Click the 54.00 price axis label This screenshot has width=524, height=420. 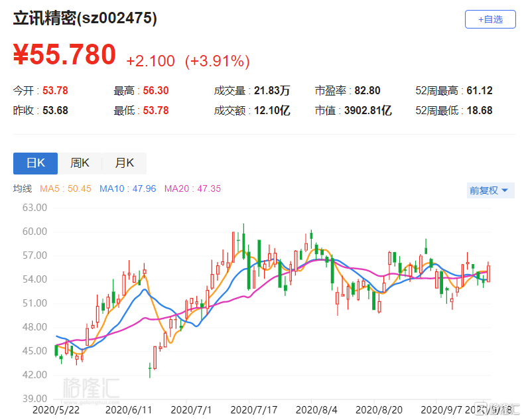click(34, 279)
